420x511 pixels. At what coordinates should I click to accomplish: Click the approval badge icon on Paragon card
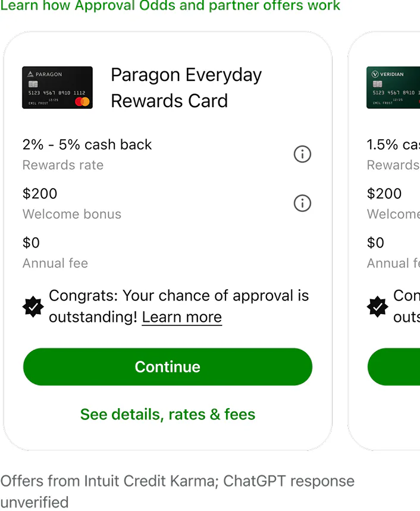point(33,307)
